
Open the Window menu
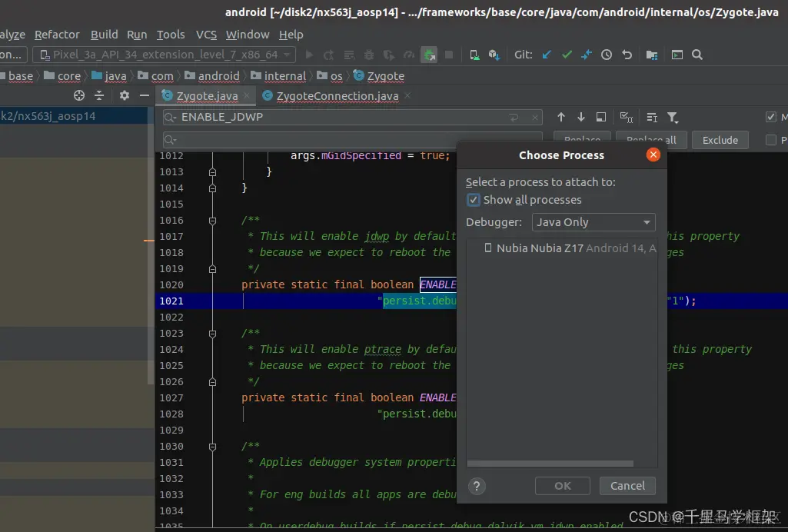[248, 35]
